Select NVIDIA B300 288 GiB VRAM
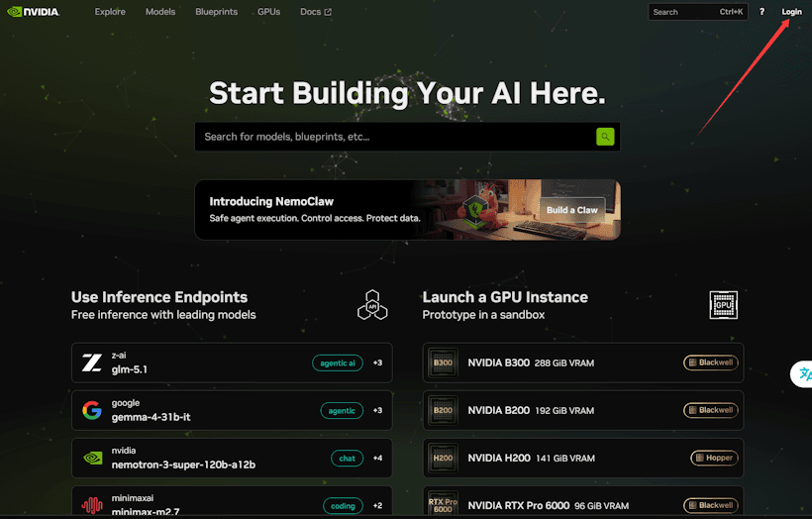This screenshot has width=812, height=519. (x=583, y=363)
